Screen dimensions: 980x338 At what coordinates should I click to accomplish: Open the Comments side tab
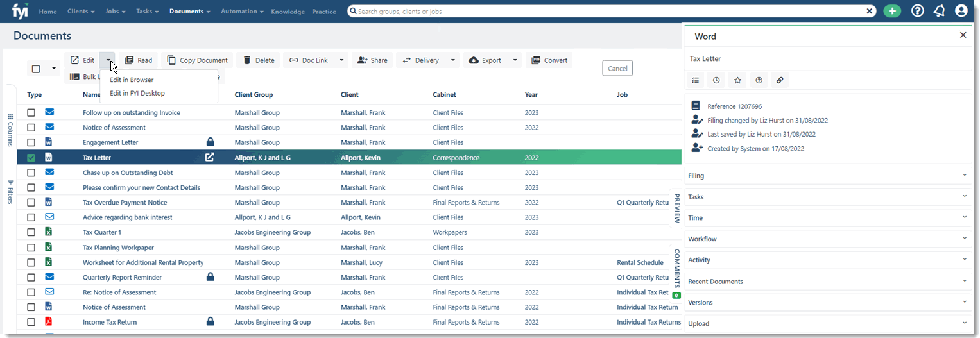point(676,272)
